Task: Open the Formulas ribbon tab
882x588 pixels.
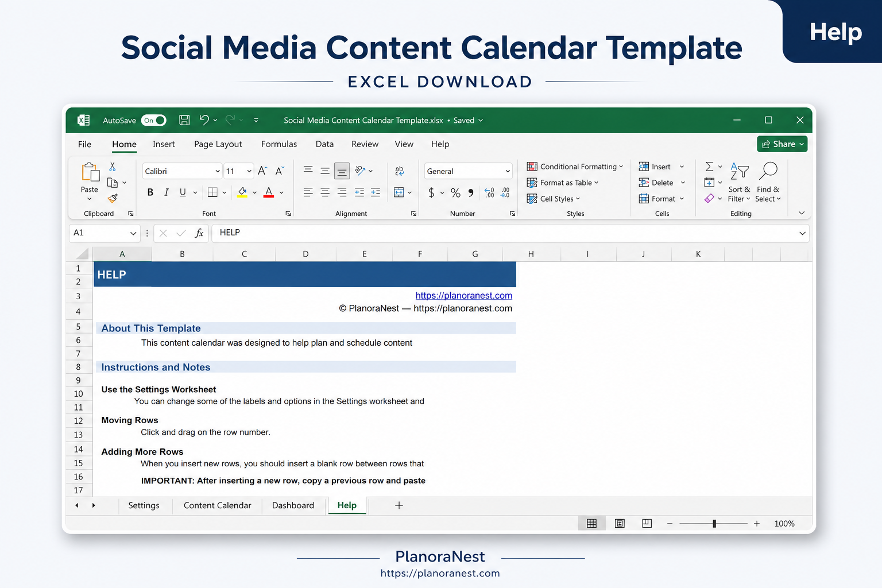Action: click(279, 144)
